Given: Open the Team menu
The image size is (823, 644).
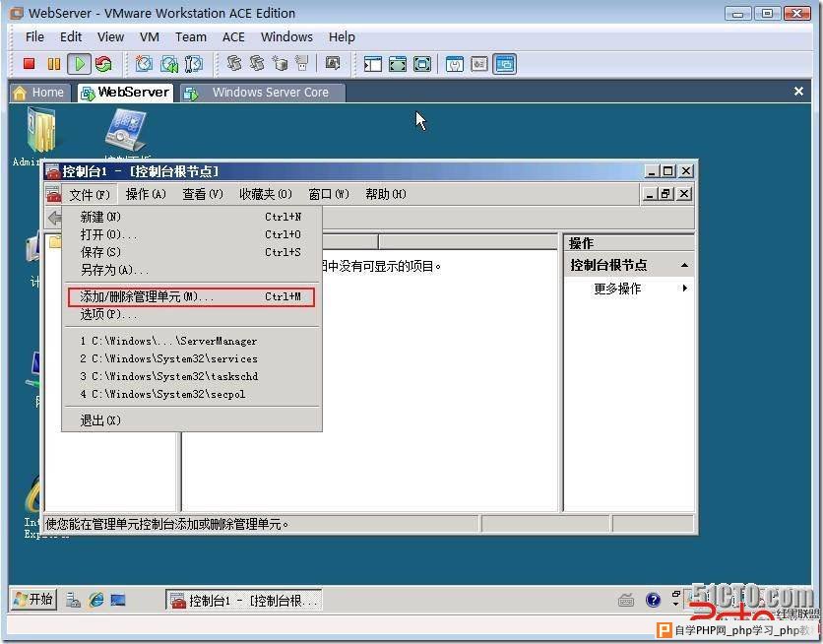Looking at the screenshot, I should click(191, 37).
